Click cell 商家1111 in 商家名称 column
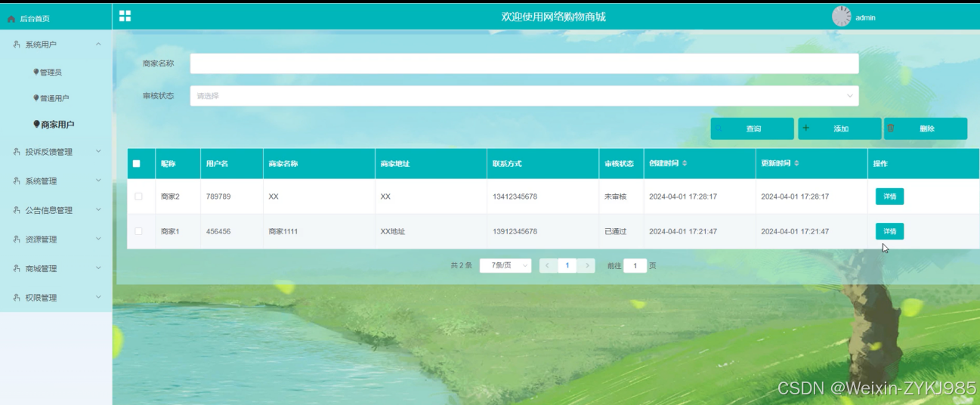Screen dimensions: 980x405 click(x=283, y=231)
